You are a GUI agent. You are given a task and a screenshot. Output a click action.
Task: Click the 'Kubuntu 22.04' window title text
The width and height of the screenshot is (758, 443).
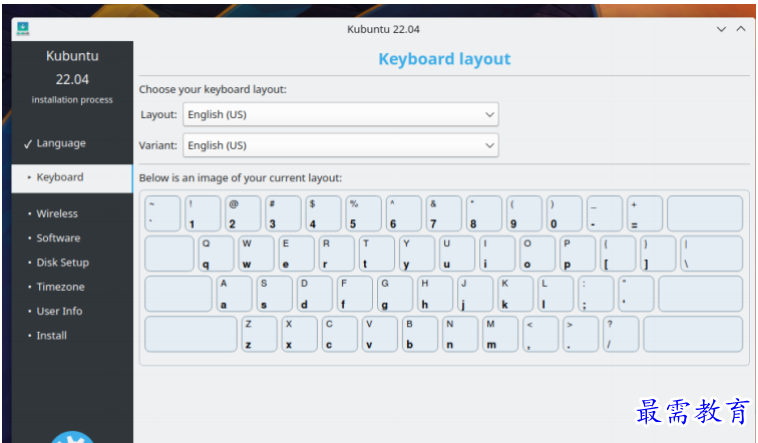(383, 29)
